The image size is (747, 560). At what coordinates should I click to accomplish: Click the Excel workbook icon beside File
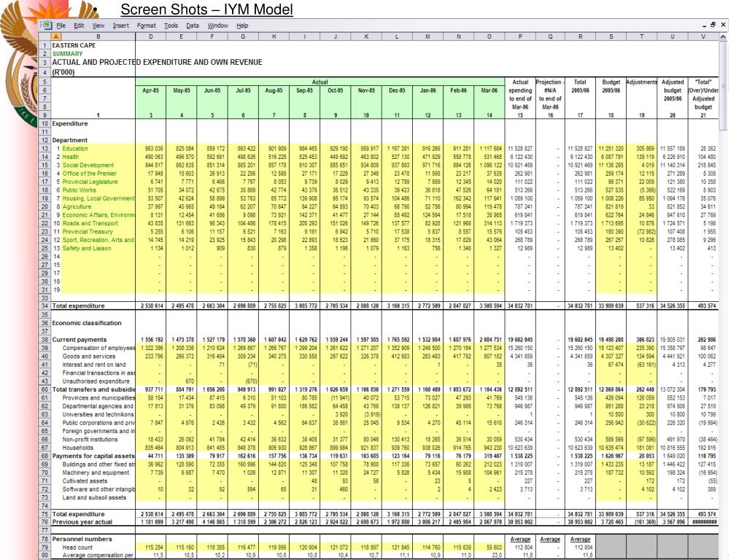pos(46,25)
